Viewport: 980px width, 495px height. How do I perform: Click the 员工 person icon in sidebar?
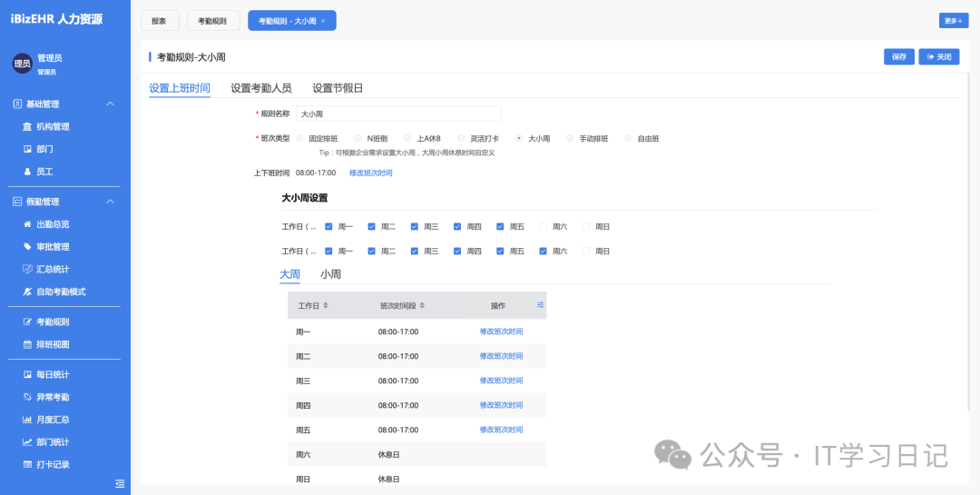[27, 172]
